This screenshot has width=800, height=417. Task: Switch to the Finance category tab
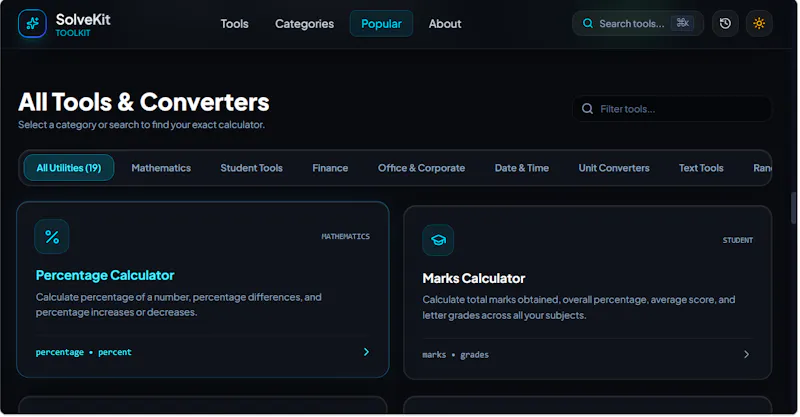coord(330,168)
